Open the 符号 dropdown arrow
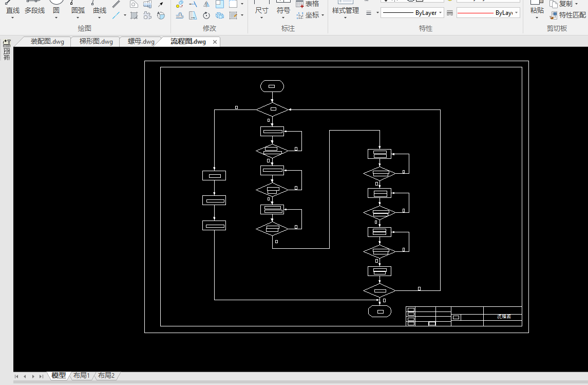This screenshot has width=588, height=385. click(x=283, y=17)
